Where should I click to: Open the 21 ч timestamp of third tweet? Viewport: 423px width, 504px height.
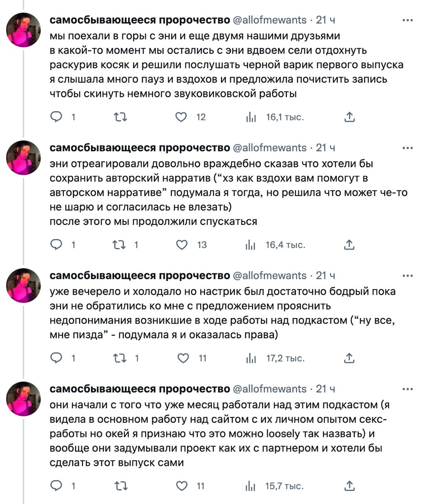325,276
